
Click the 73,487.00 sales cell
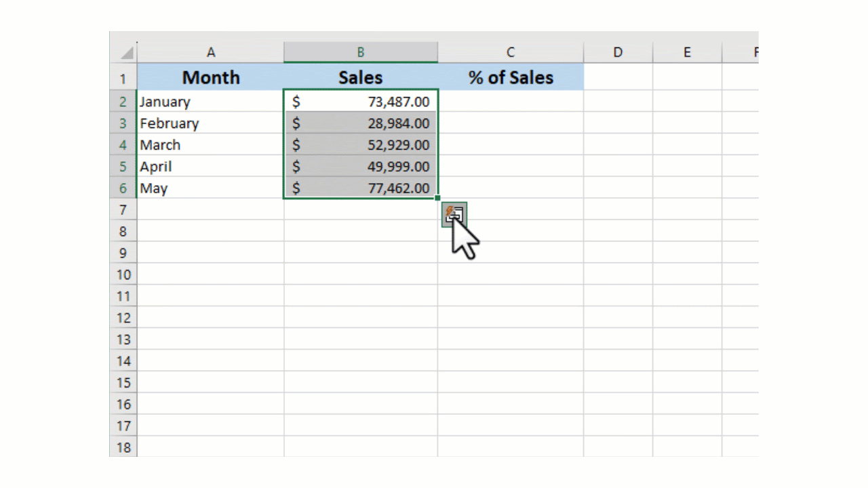(361, 102)
